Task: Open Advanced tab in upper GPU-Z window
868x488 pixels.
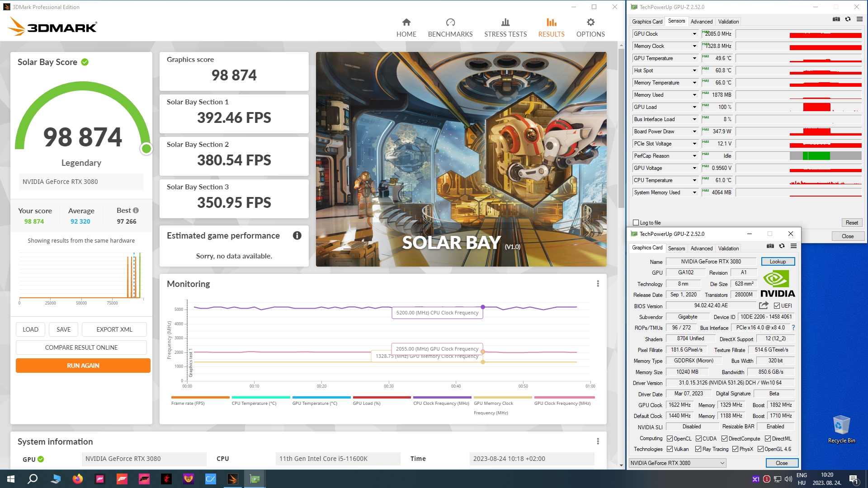Action: [701, 22]
